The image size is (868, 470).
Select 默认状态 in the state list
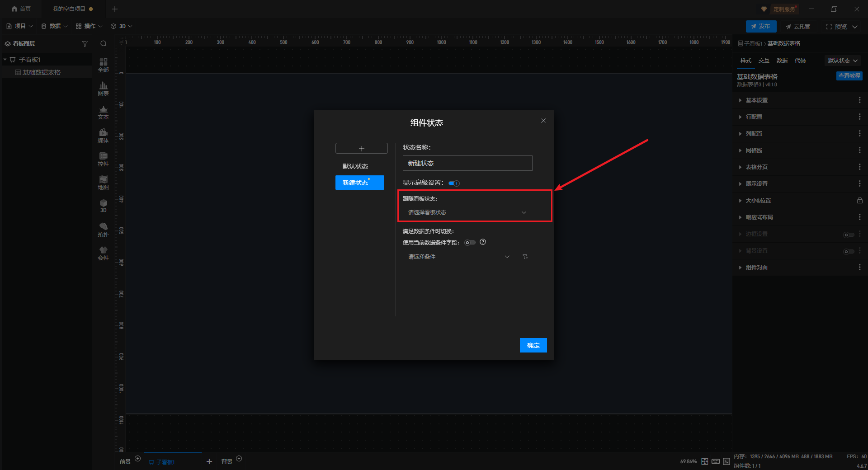pyautogui.click(x=355, y=166)
